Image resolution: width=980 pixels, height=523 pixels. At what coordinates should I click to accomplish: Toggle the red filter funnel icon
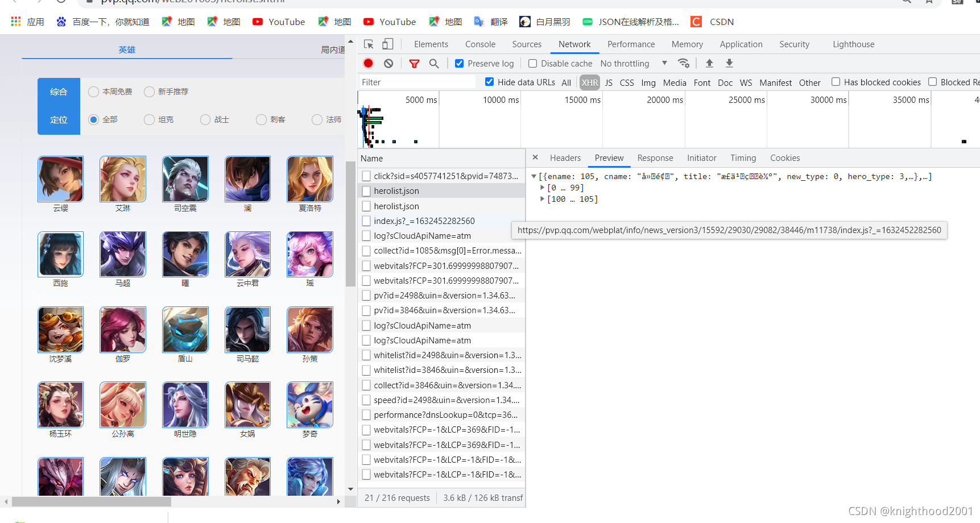pyautogui.click(x=415, y=64)
